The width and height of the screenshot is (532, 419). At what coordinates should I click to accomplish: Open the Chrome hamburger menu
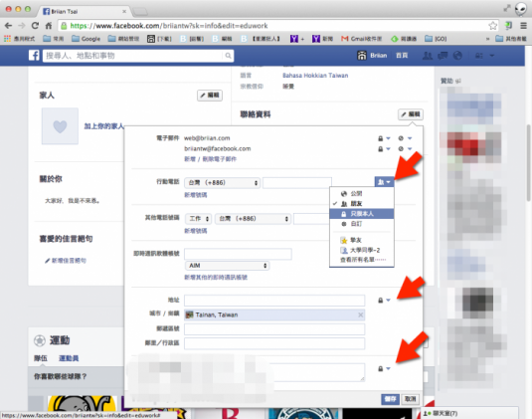(x=523, y=26)
